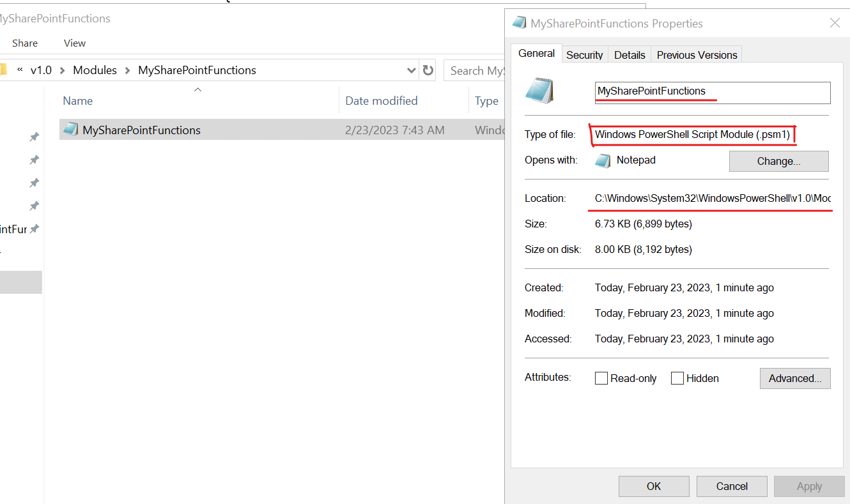The width and height of the screenshot is (850, 504).
Task: Switch to the General tab
Action: point(536,54)
